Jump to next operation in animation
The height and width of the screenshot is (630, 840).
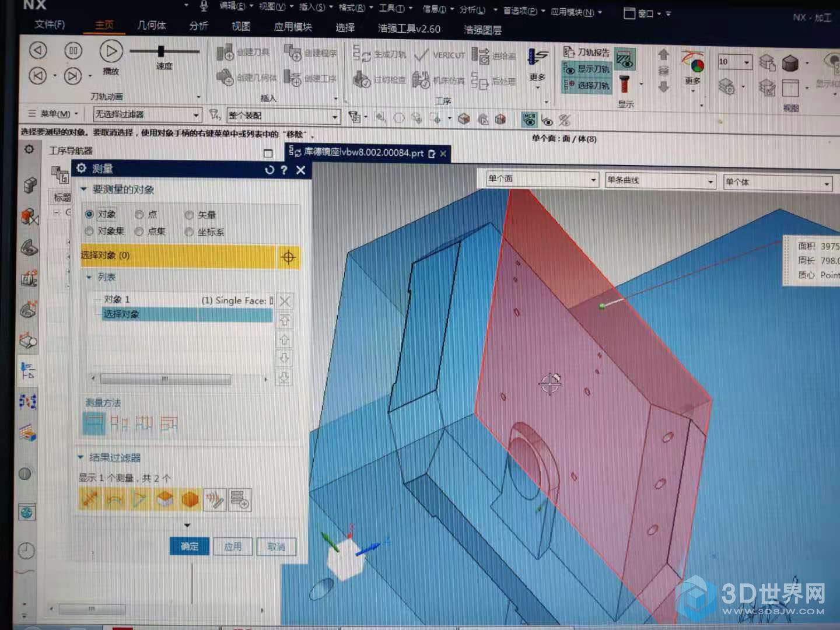point(72,76)
